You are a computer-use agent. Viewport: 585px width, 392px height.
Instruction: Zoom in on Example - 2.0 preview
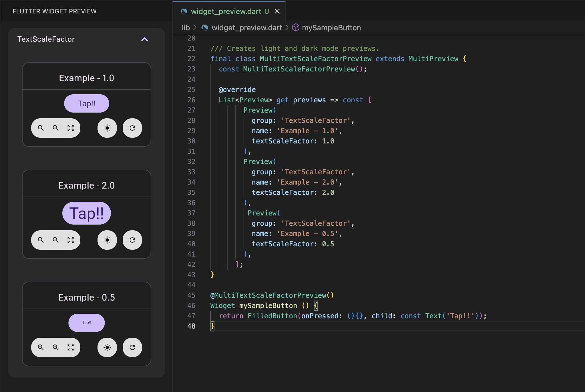41,240
